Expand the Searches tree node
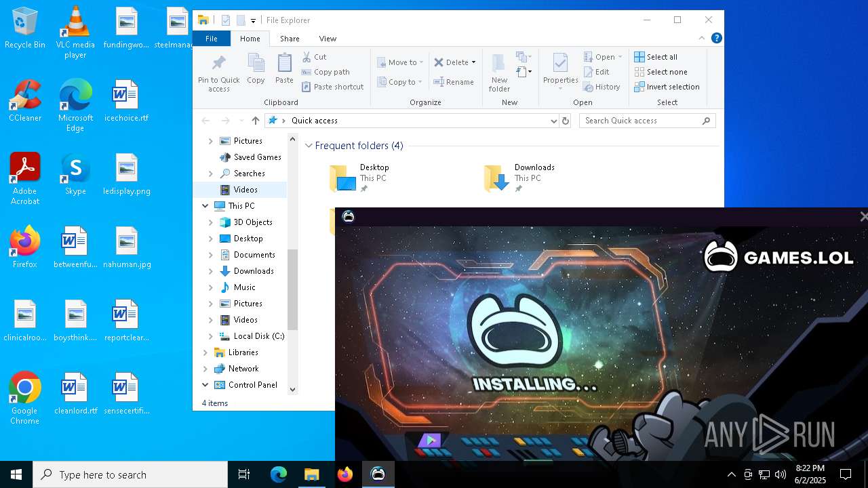Image resolution: width=868 pixels, height=488 pixels. (x=210, y=174)
